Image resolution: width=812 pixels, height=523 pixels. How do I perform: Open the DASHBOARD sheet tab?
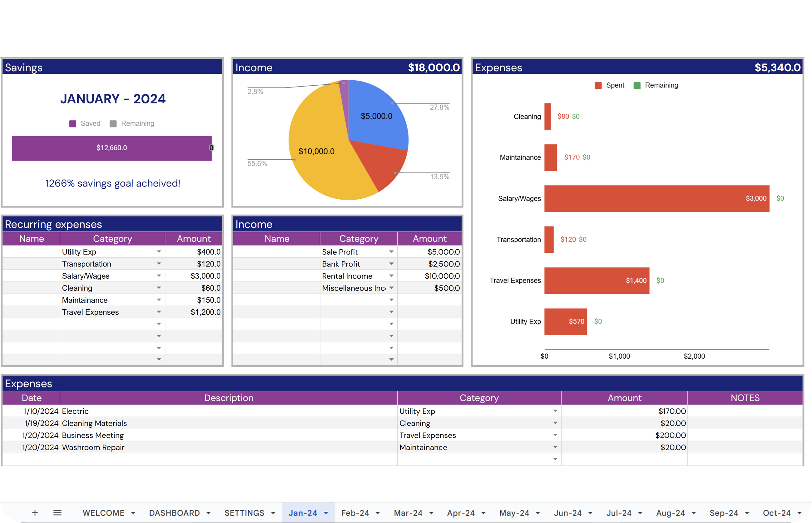[175, 513]
